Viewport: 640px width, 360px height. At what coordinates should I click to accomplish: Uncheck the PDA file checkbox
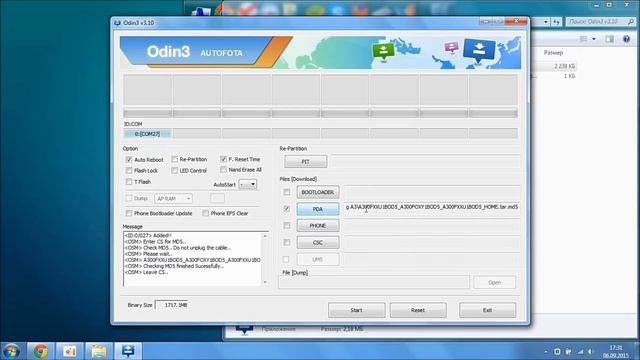287,209
